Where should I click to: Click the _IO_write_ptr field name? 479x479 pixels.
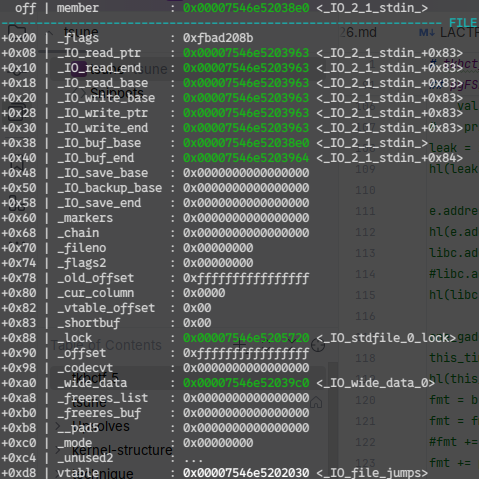click(103, 113)
